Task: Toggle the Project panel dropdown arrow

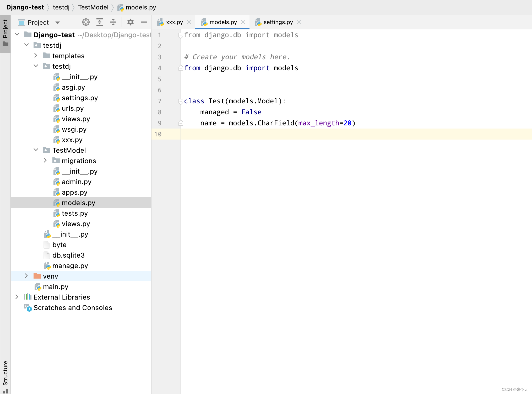Action: coord(58,22)
